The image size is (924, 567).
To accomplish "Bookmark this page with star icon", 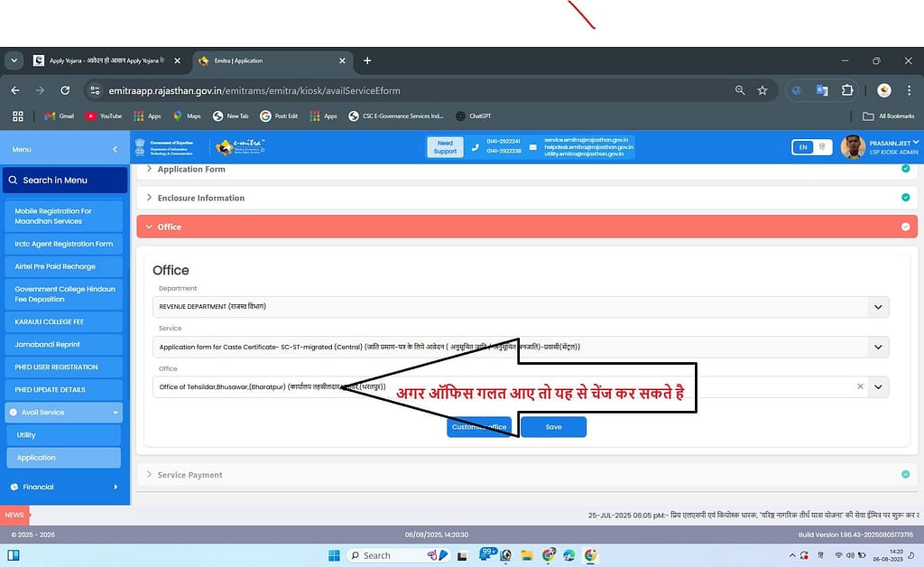I will click(x=762, y=90).
